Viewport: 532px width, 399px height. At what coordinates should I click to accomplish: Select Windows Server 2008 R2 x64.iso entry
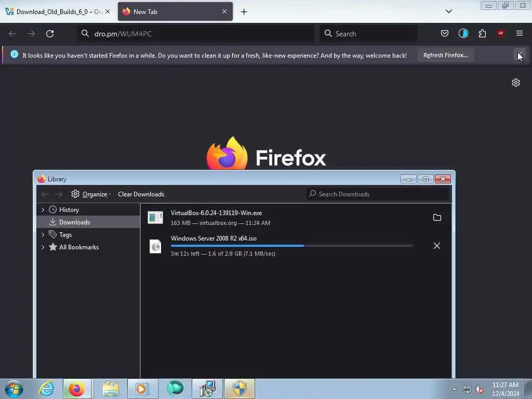[296, 246]
